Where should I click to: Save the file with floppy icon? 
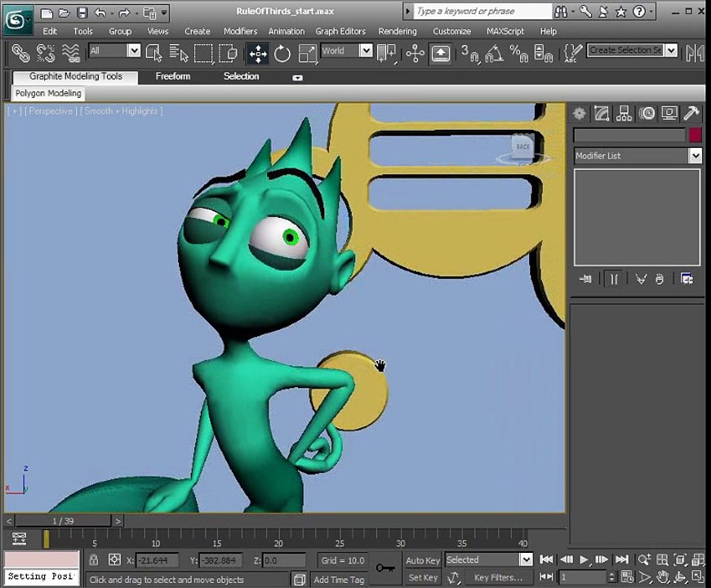[x=82, y=13]
